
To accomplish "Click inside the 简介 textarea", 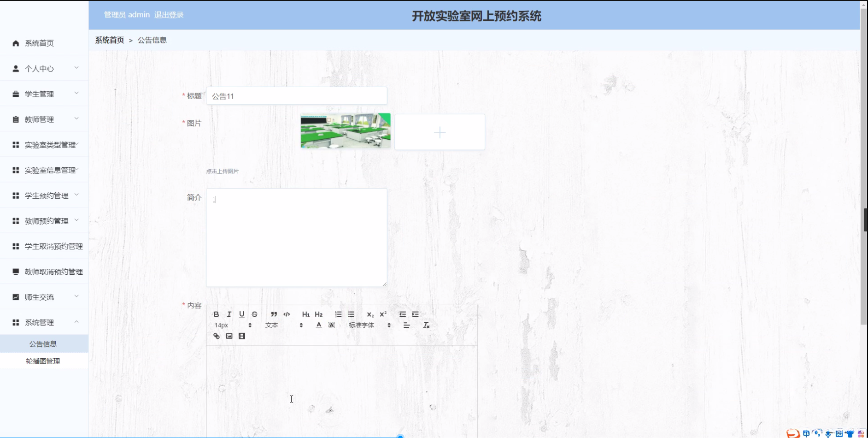I will point(297,237).
